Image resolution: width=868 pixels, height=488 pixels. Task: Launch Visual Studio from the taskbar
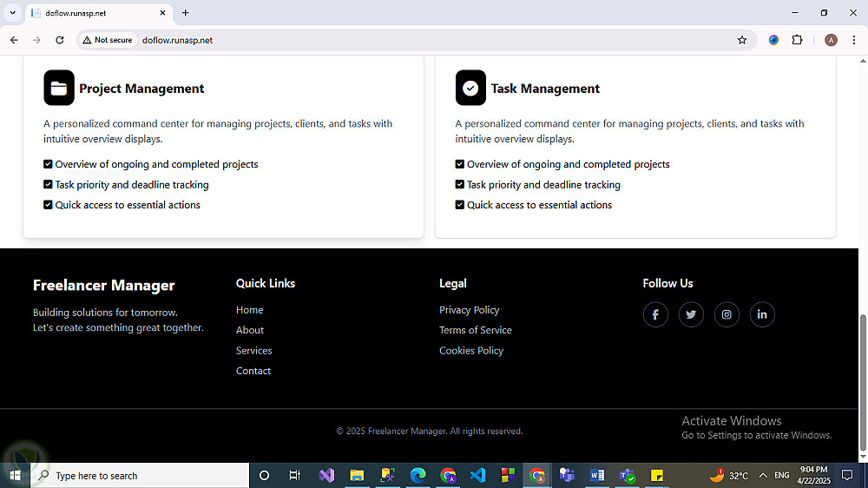pyautogui.click(x=326, y=475)
